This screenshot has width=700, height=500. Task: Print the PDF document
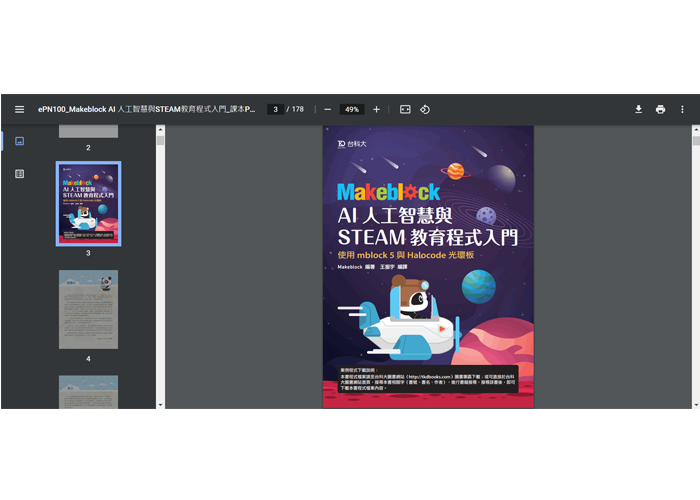coord(660,109)
